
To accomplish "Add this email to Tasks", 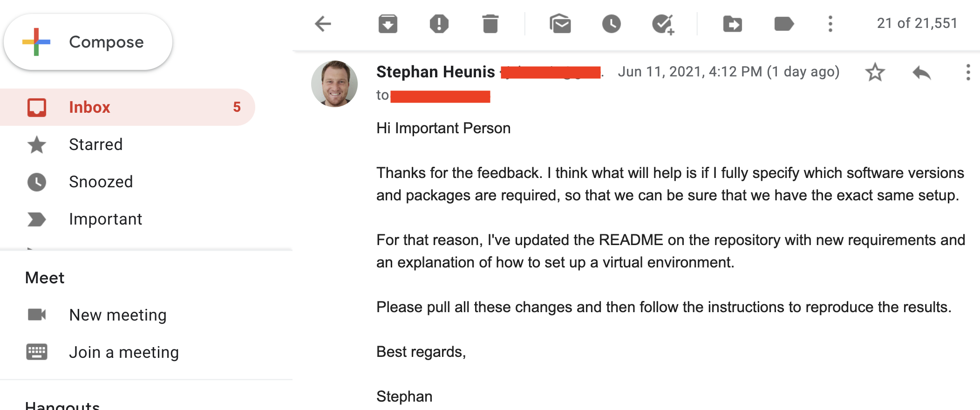I will 663,24.
